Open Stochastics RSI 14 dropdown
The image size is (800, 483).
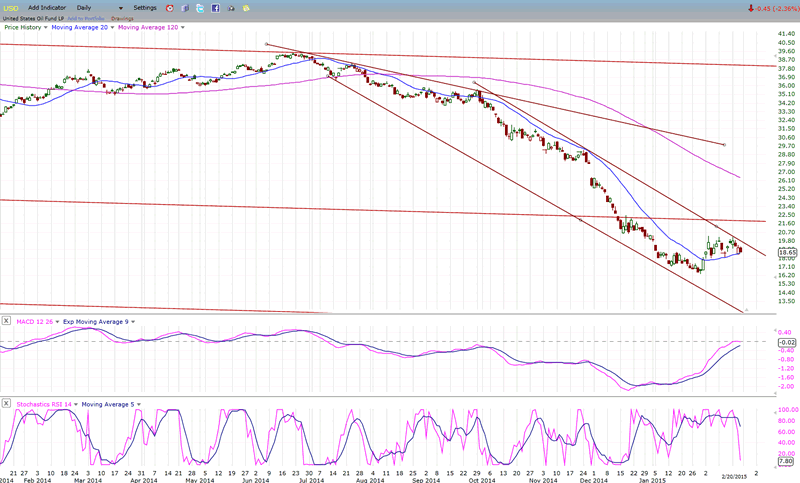(74, 403)
